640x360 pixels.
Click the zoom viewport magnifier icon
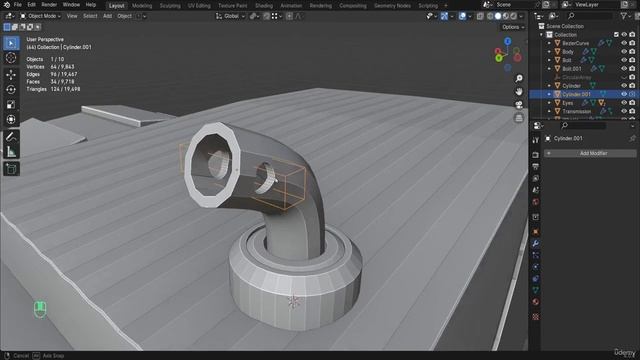tap(519, 78)
